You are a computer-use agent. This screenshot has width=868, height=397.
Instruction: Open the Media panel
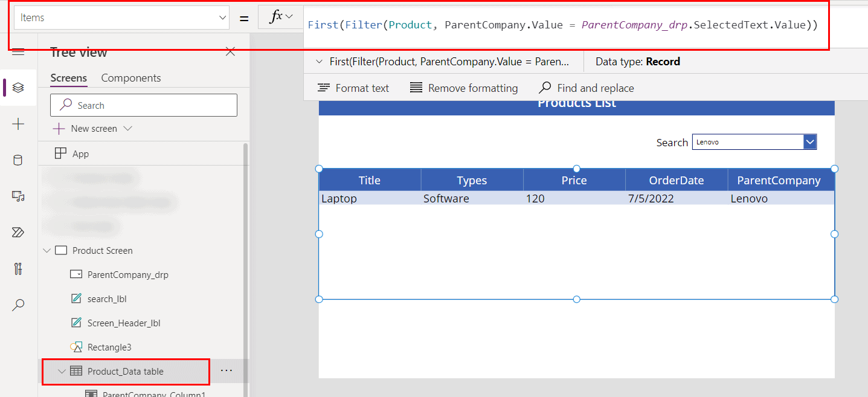[18, 196]
